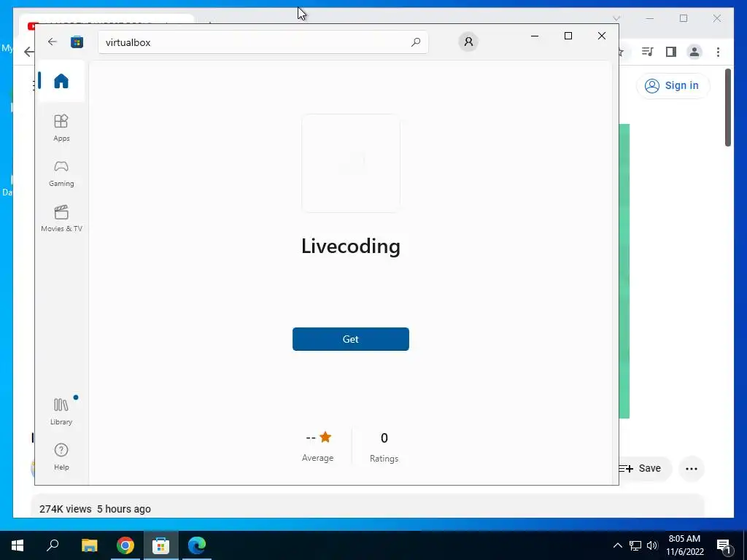Image resolution: width=747 pixels, height=560 pixels.
Task: Maximize the Microsoft Store window
Action: [x=568, y=36]
